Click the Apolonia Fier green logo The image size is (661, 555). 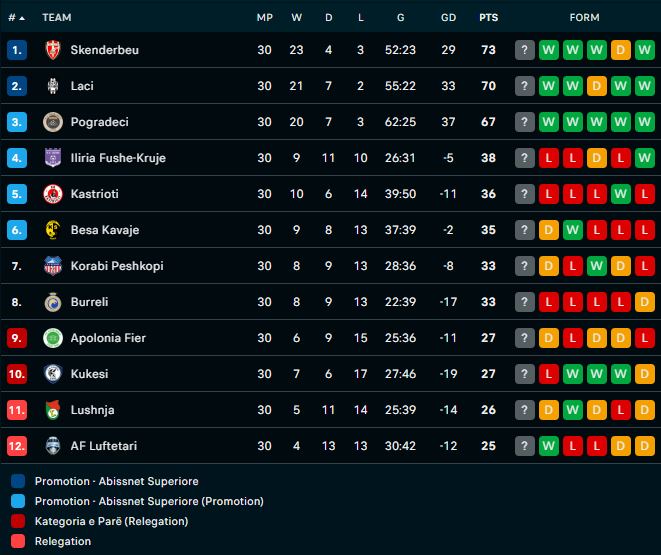(53, 338)
